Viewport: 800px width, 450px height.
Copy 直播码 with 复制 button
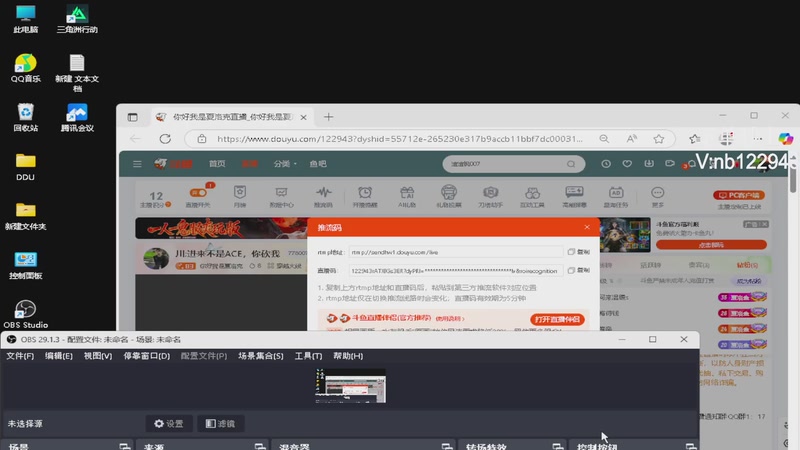[579, 270]
